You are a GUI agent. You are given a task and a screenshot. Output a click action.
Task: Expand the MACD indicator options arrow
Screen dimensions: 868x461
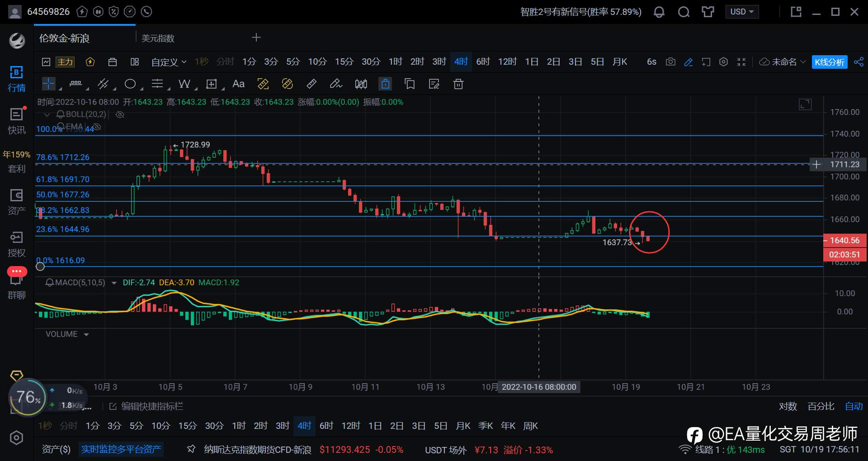pos(114,283)
